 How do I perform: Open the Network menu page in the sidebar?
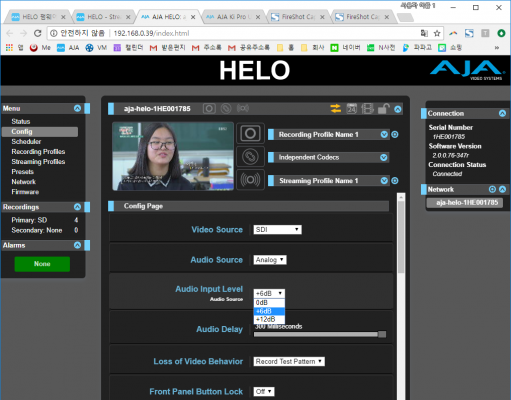tap(23, 182)
